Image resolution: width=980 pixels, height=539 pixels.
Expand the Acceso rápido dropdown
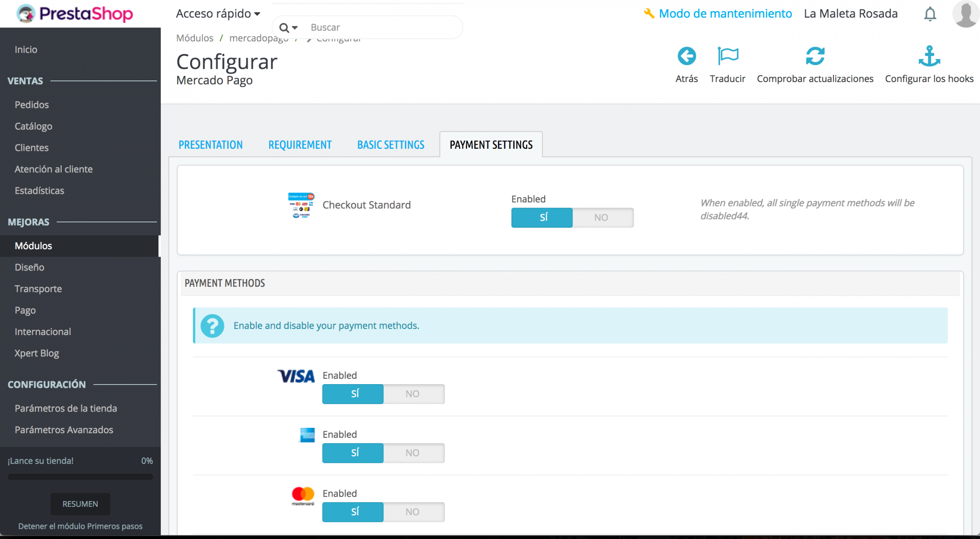pyautogui.click(x=218, y=14)
